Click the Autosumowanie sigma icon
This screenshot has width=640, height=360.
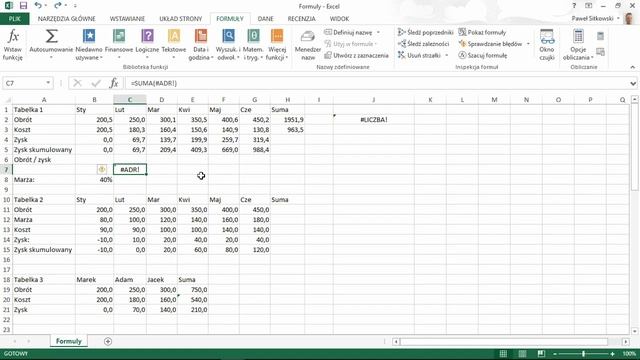[51, 36]
